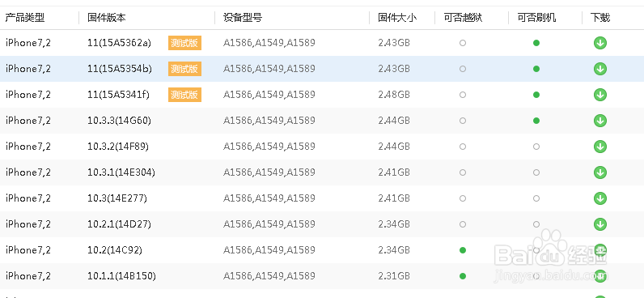644x298 pixels.
Task: Click iPhone7,2 in the 10.3.3(14G60) row
Action: point(28,121)
